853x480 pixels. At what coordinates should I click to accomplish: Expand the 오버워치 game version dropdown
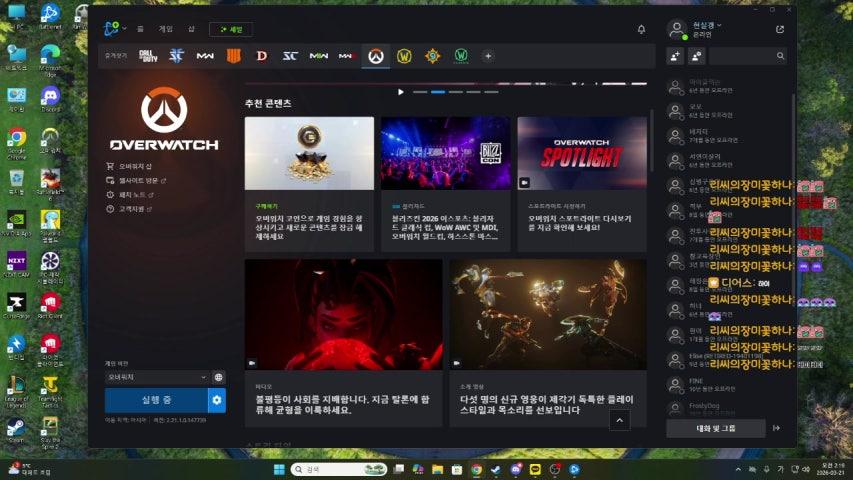[x=157, y=377]
